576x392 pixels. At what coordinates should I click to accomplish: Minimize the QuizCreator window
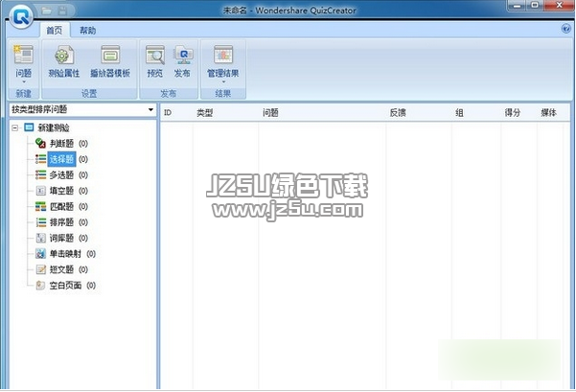point(518,5)
